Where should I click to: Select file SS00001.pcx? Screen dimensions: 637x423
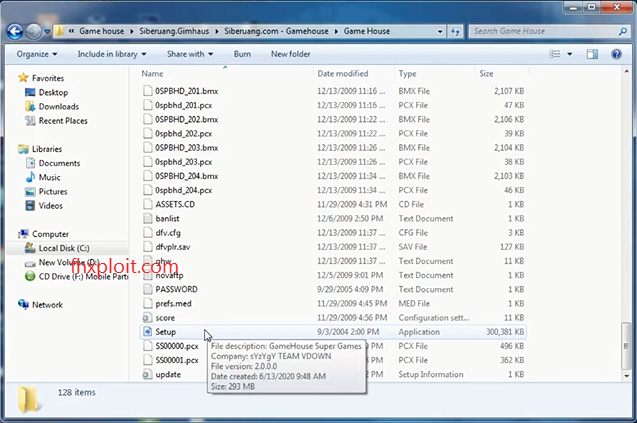click(x=177, y=360)
